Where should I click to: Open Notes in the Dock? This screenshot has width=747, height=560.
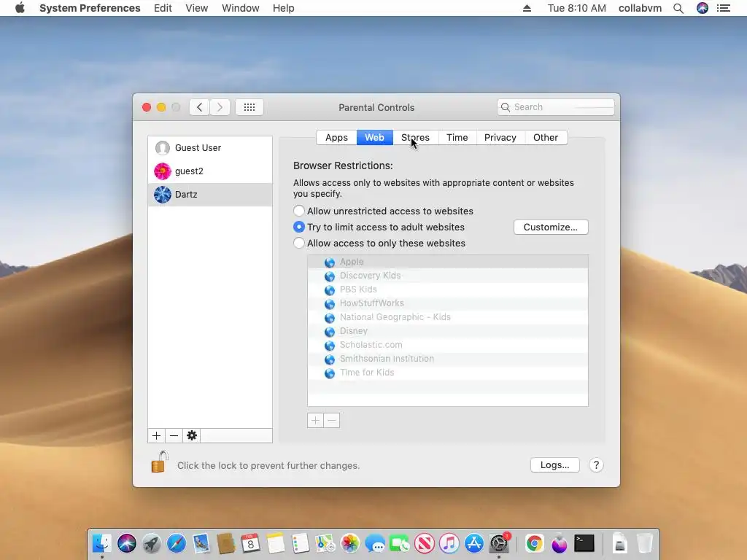point(275,543)
